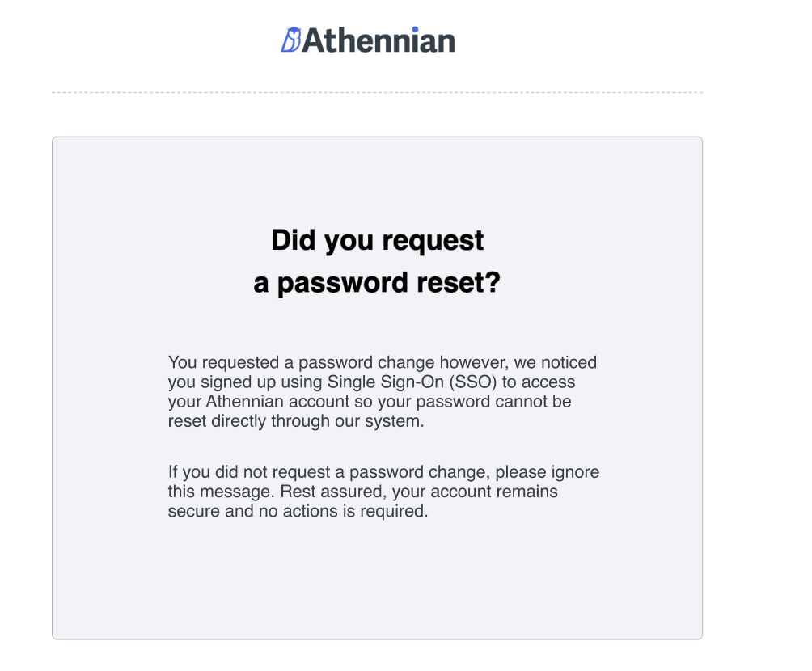Select the heading line 'Did you request'

tap(377, 240)
